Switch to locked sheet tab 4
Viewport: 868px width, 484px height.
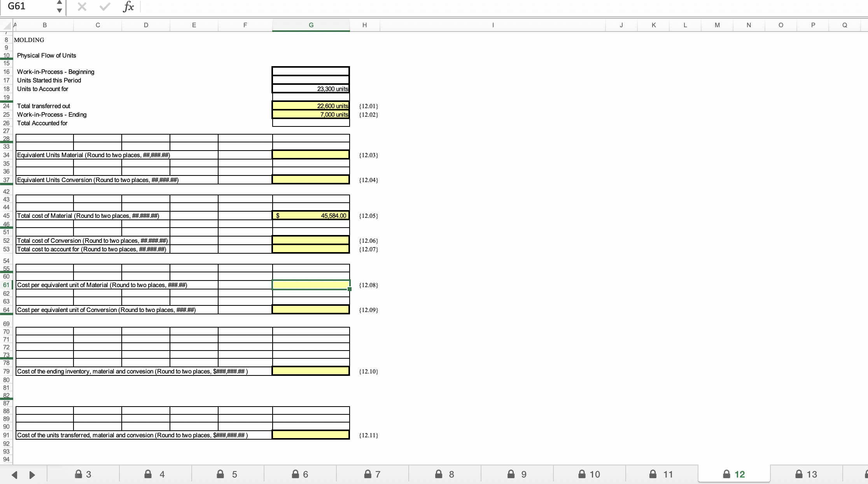[x=155, y=474]
